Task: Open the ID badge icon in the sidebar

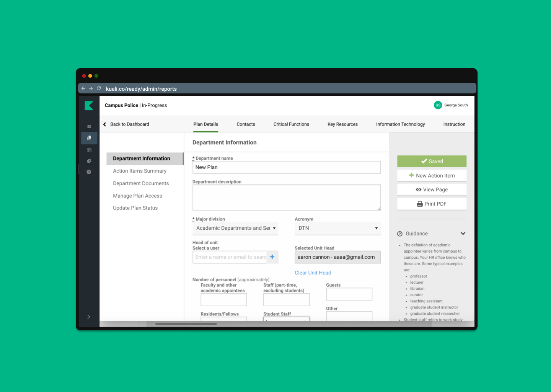Action: click(89, 150)
